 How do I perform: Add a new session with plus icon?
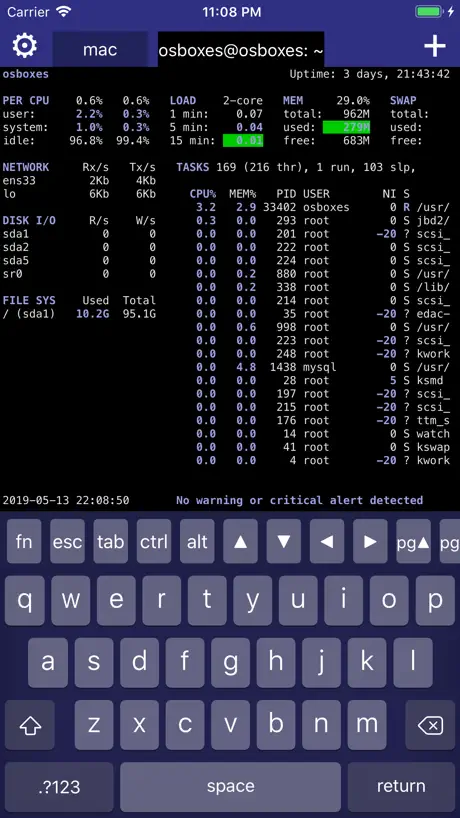pyautogui.click(x=434, y=46)
